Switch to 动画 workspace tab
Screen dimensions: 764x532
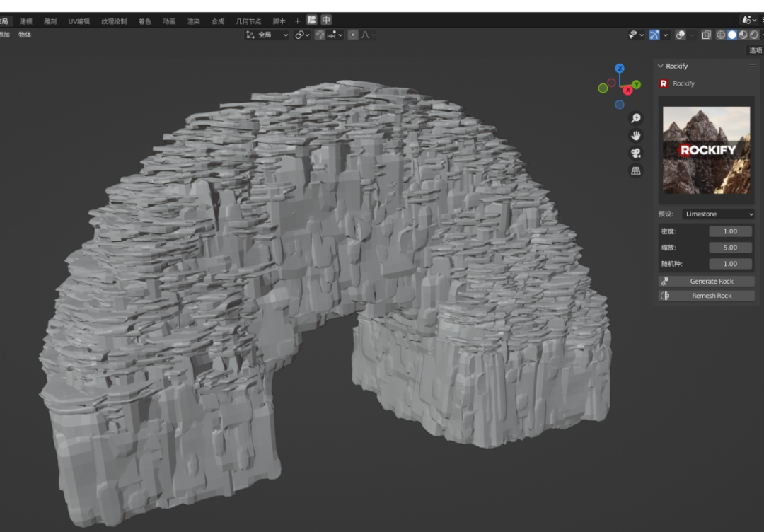coord(169,21)
